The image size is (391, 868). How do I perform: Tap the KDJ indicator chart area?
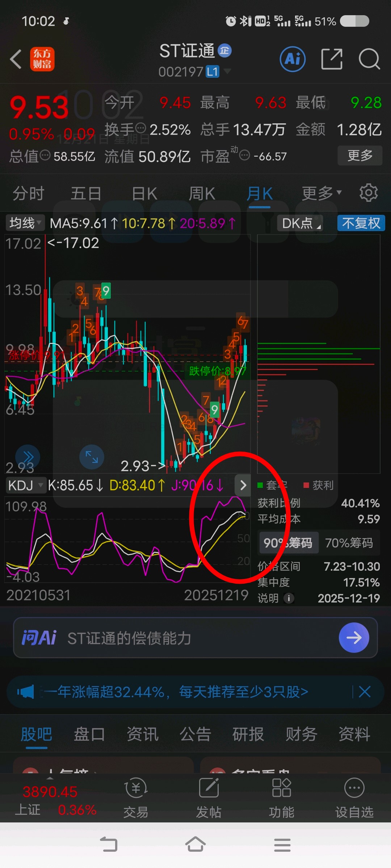point(127,540)
